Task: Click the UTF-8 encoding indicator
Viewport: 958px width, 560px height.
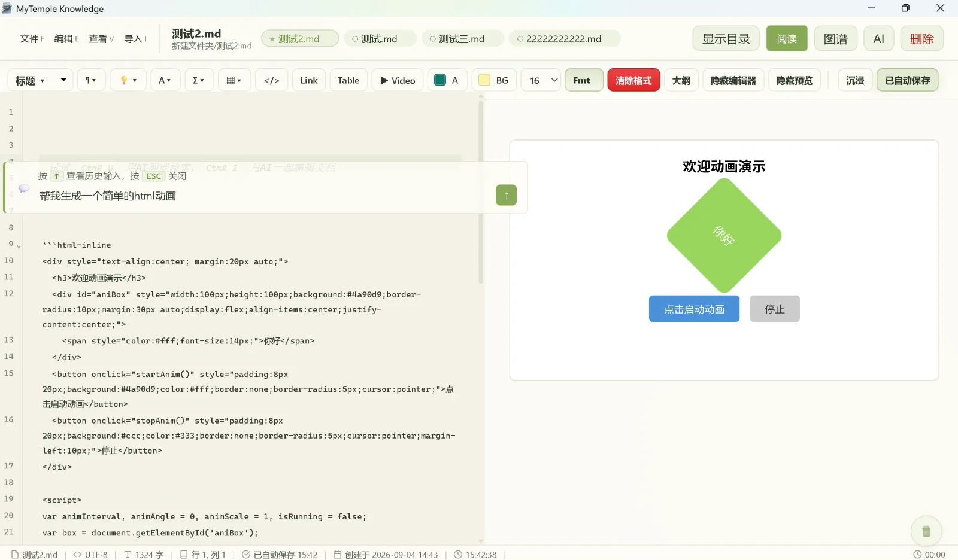Action: pos(90,555)
